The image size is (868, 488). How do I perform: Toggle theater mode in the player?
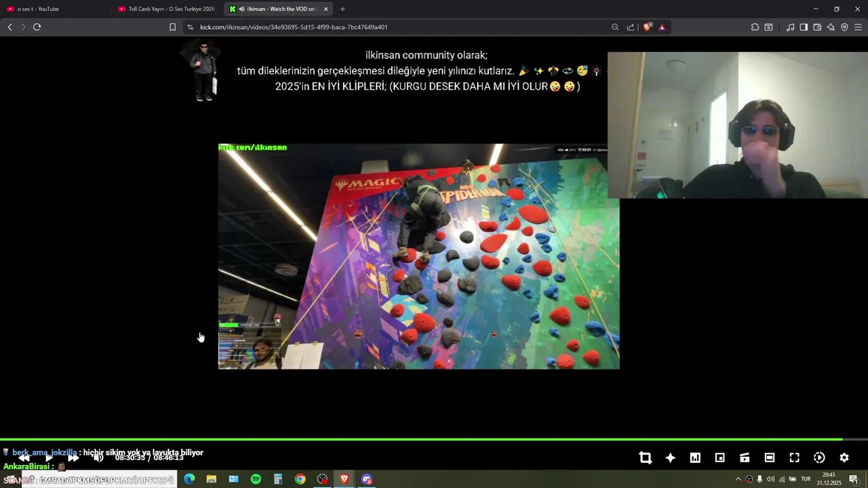770,457
